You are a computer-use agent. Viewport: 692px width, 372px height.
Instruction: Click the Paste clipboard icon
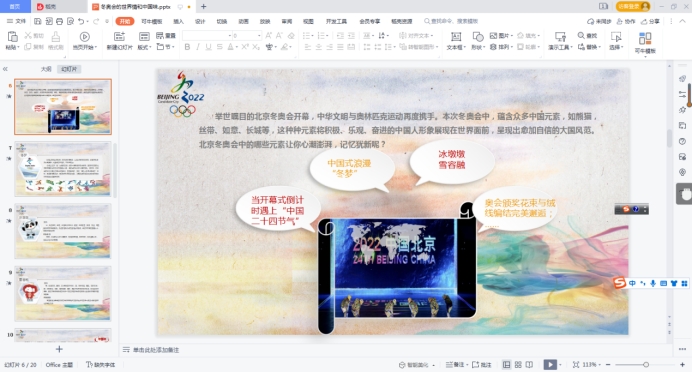click(x=12, y=37)
